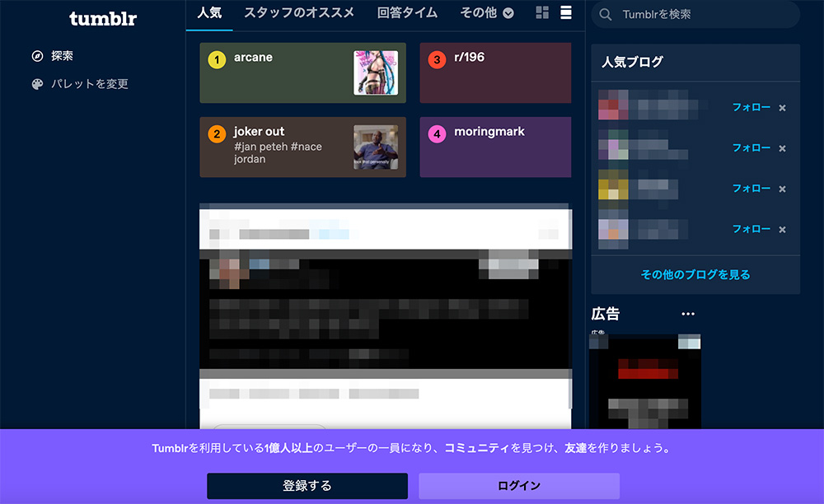Click the tumblr logo
The height and width of the screenshot is (504, 824).
coord(103,19)
